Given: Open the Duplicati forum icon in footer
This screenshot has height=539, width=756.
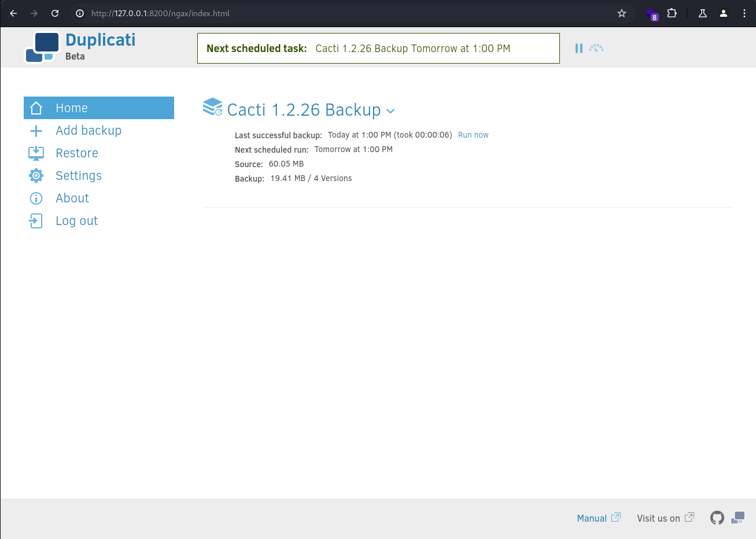Looking at the screenshot, I should click(737, 518).
